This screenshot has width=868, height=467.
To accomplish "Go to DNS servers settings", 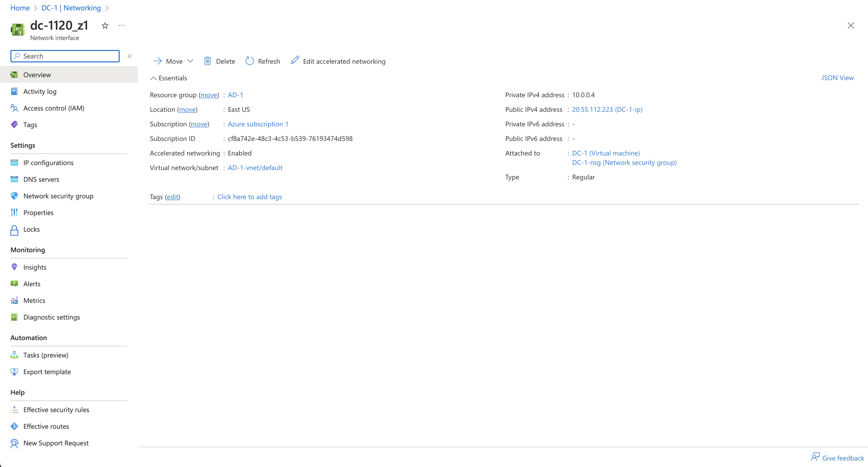I will pyautogui.click(x=69, y=179).
